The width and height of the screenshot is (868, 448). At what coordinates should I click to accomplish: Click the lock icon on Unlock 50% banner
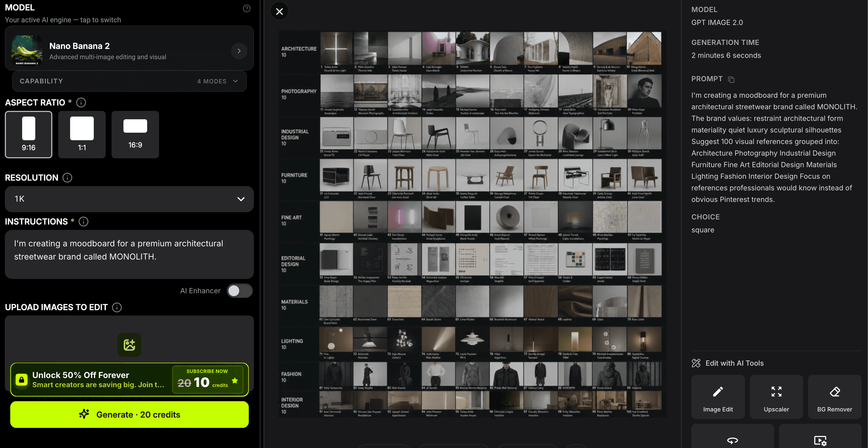point(21,380)
